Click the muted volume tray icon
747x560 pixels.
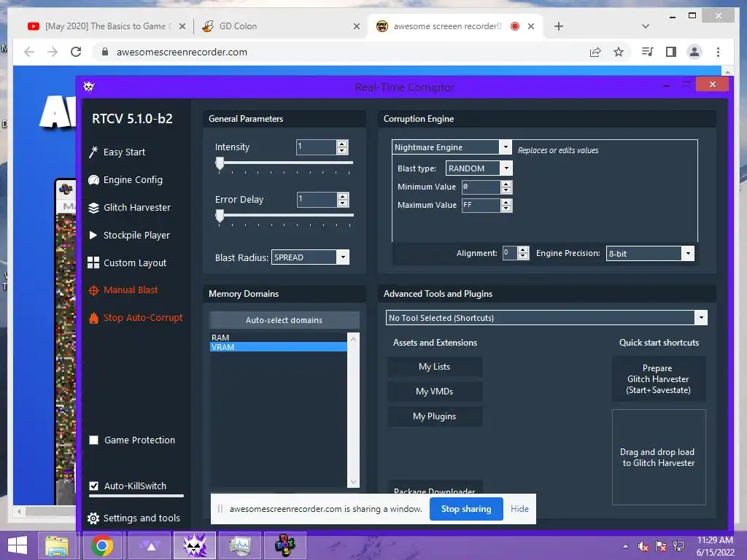tap(643, 546)
